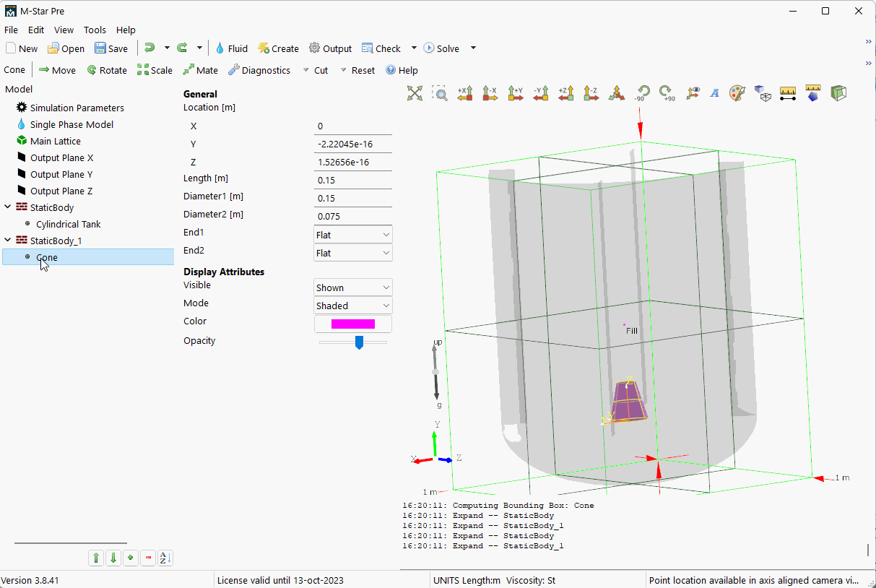Rotate view by -90 degrees
Screen dimensions: 876x588
click(641, 92)
